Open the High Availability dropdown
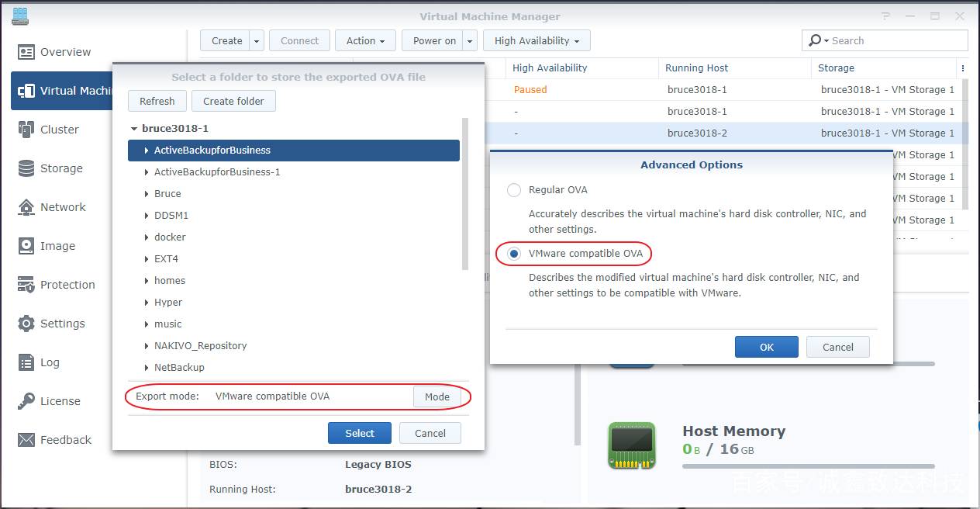980x509 pixels. 536,41
